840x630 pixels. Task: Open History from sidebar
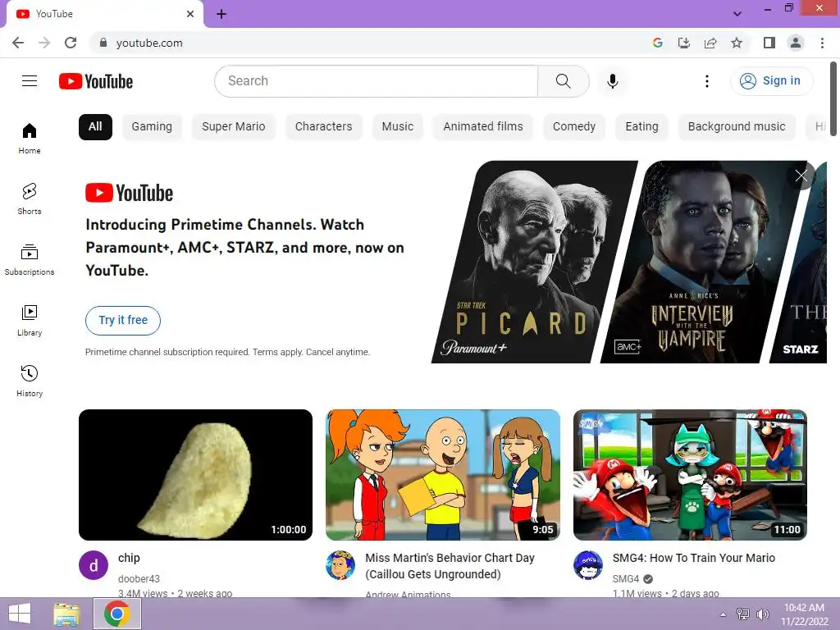30,381
